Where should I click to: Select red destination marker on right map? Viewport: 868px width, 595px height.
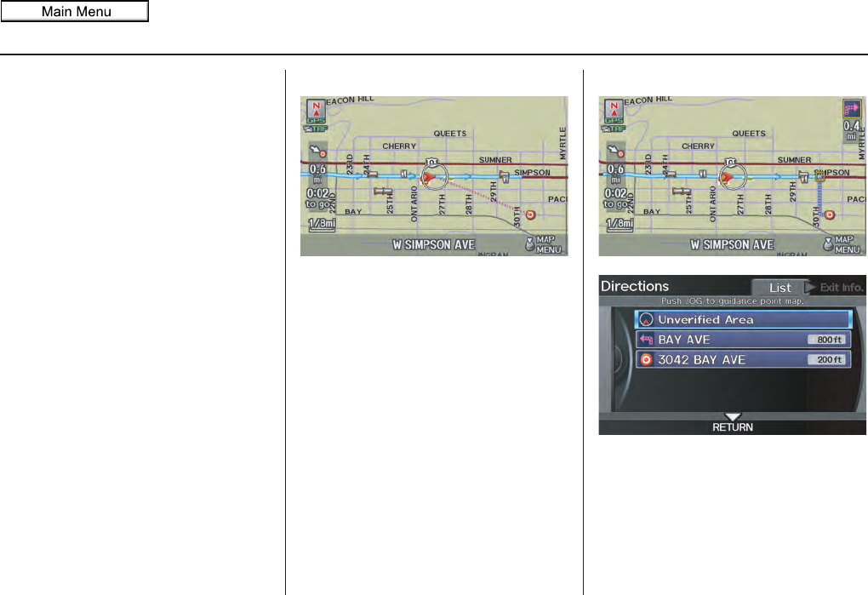[x=829, y=215]
